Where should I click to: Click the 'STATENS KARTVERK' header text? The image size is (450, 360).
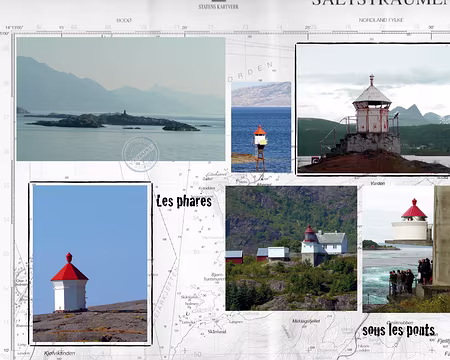click(x=219, y=6)
